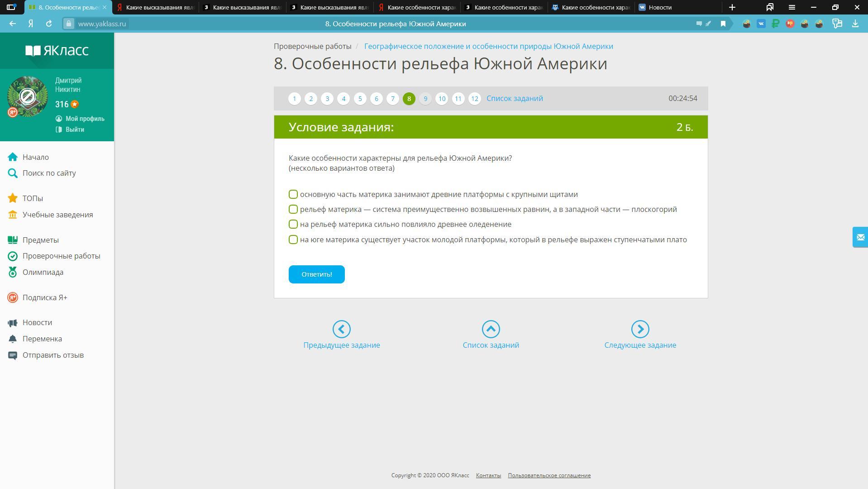
Task: Click 'Выйти' to log out
Action: pos(70,129)
